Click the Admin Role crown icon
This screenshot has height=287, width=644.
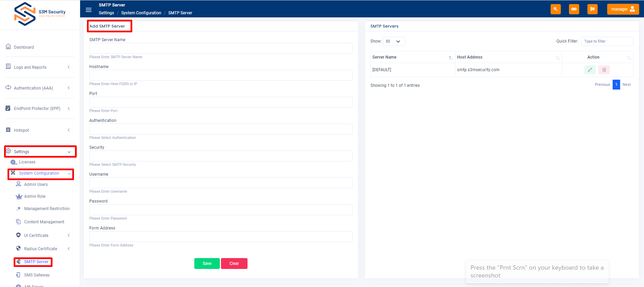point(19,196)
